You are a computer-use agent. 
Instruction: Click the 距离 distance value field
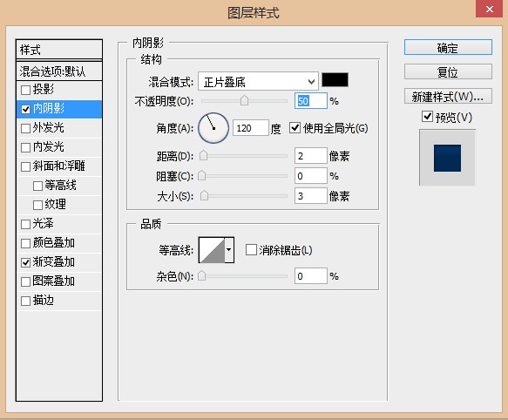click(311, 156)
